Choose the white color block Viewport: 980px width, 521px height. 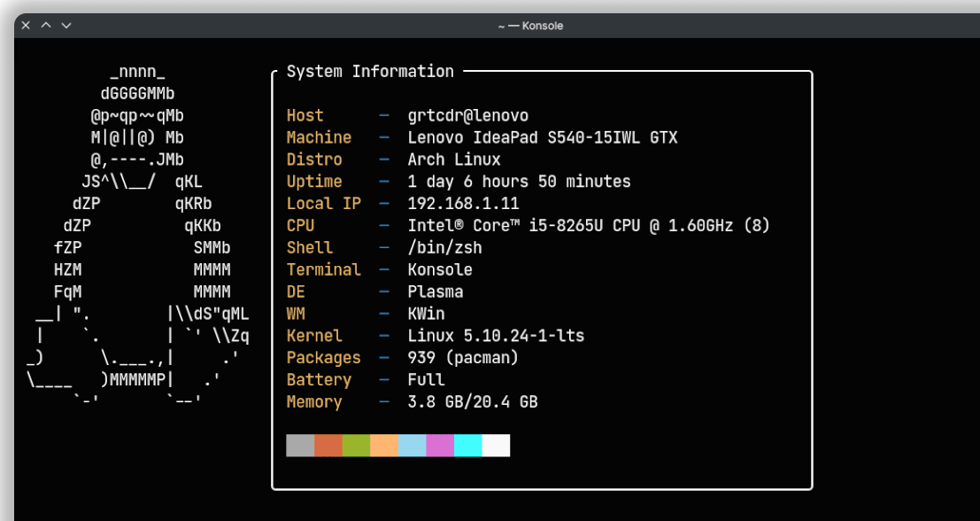(x=496, y=446)
